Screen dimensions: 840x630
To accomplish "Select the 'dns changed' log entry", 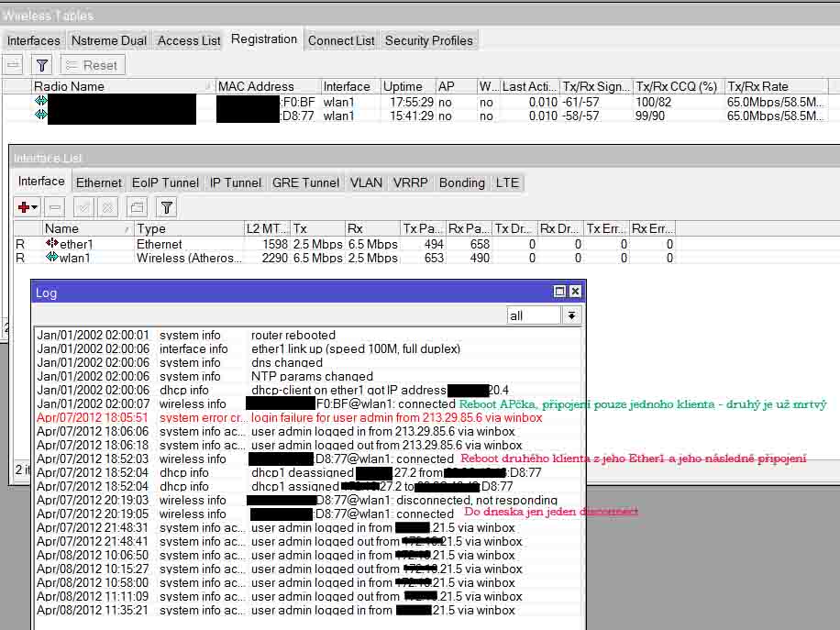I will (x=308, y=362).
